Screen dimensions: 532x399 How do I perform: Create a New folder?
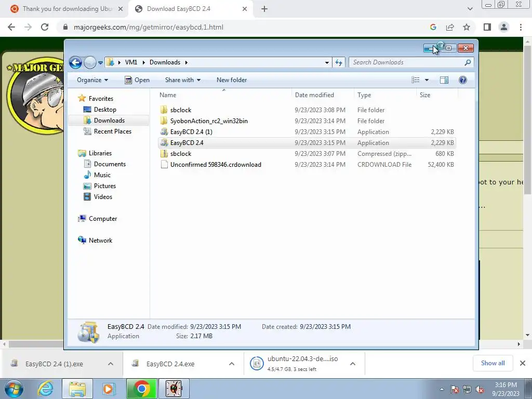232,80
